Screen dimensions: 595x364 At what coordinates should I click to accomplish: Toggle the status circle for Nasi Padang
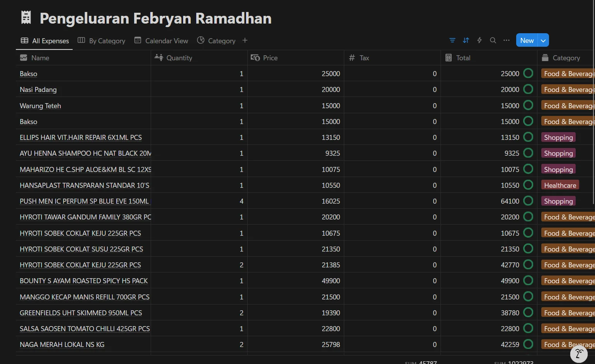click(x=528, y=89)
